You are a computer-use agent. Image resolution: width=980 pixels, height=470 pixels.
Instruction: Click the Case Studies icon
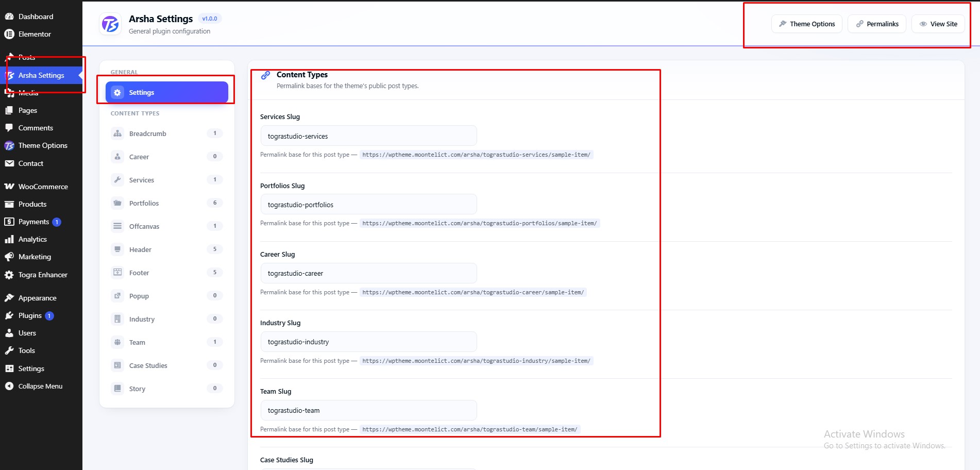pos(117,365)
